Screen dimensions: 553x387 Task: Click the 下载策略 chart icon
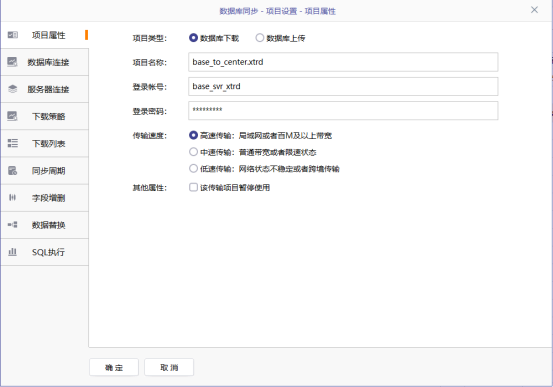coord(12,116)
